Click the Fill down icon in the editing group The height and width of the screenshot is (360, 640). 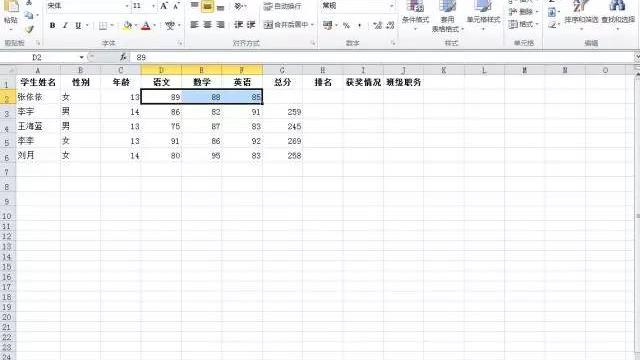(552, 12)
